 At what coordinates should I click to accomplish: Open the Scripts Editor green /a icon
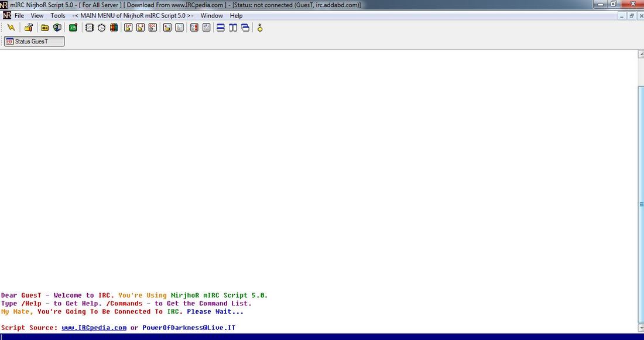click(73, 28)
